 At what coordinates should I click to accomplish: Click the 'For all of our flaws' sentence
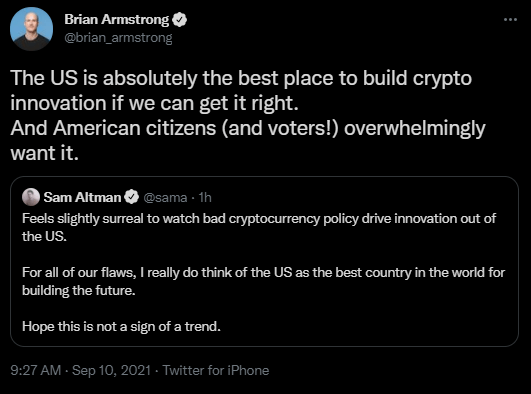tap(263, 273)
